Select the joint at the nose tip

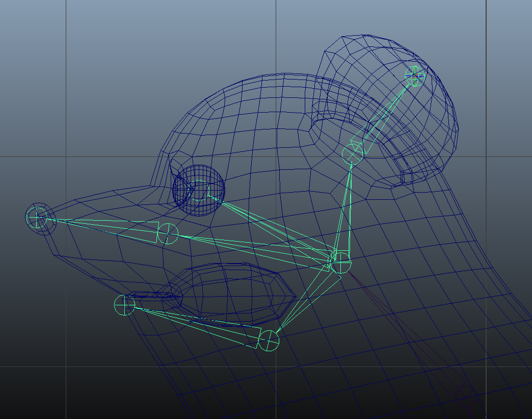coord(37,218)
